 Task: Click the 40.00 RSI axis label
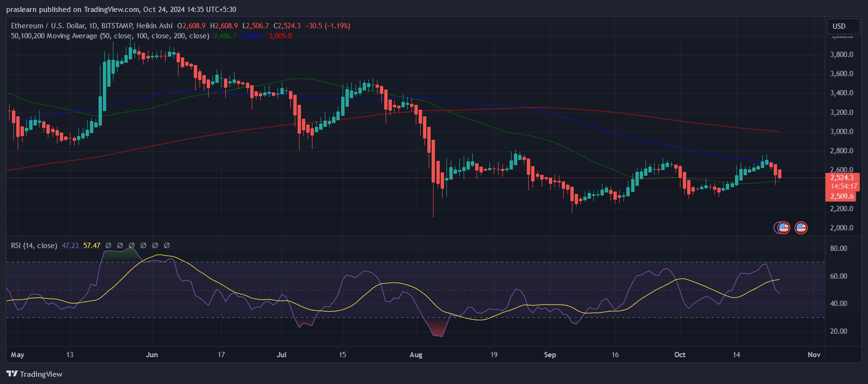click(x=838, y=304)
